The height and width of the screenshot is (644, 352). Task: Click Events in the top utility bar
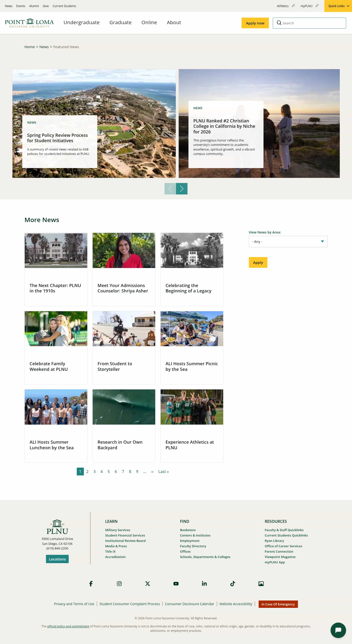[x=21, y=6]
